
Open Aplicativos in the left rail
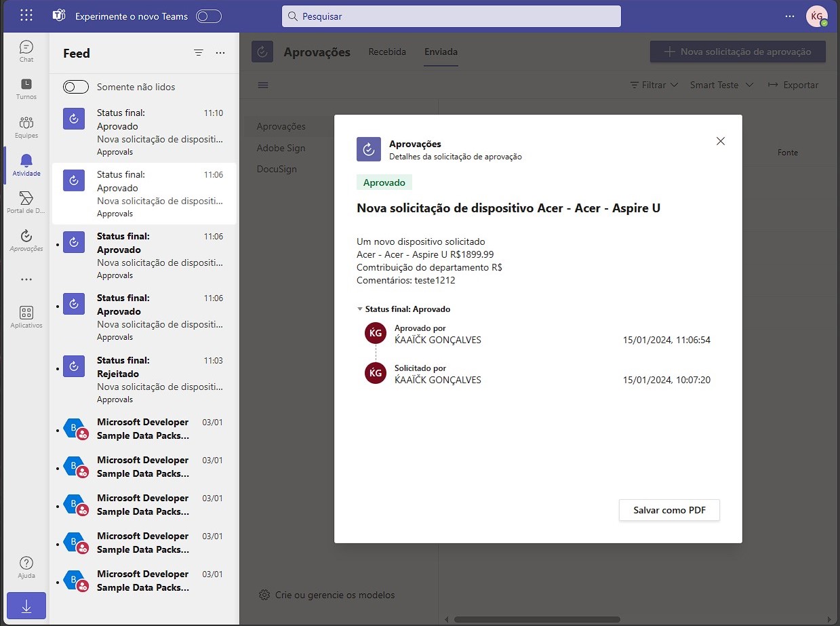tap(26, 317)
